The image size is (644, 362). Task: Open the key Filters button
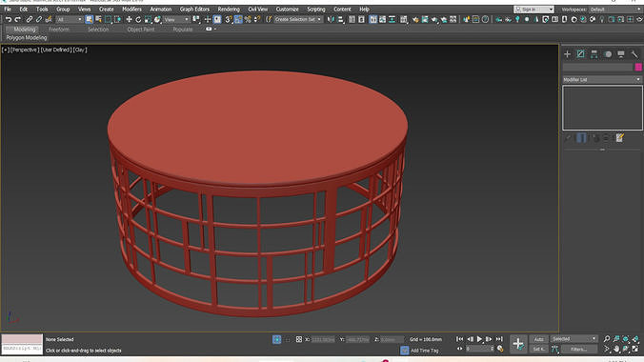[579, 350]
